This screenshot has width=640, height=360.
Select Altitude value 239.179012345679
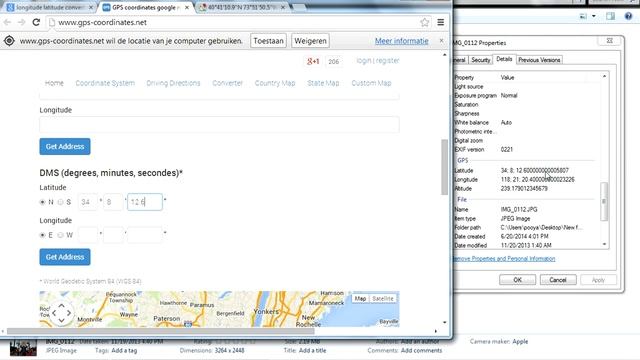524,189
